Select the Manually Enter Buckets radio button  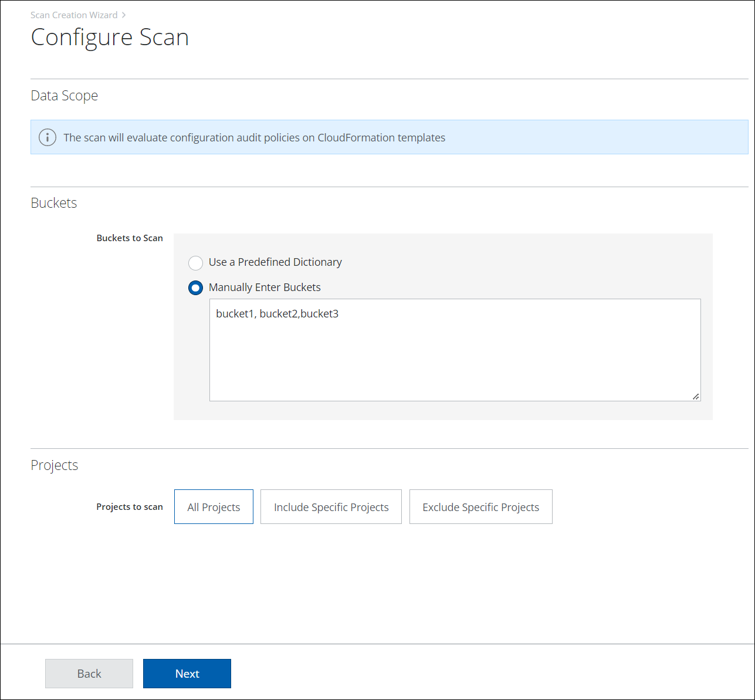click(x=195, y=288)
